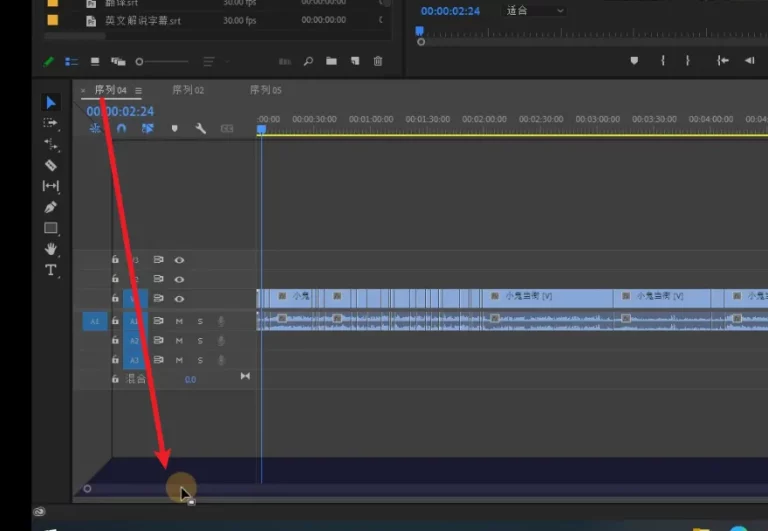Click the New Bin folder icon
The width and height of the screenshot is (768, 531).
(x=331, y=61)
